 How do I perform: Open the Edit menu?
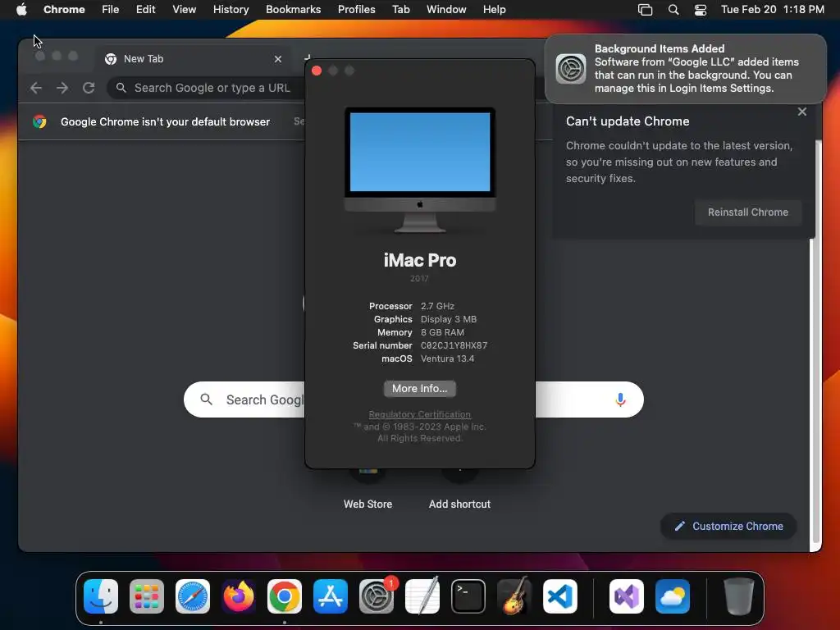pos(145,9)
